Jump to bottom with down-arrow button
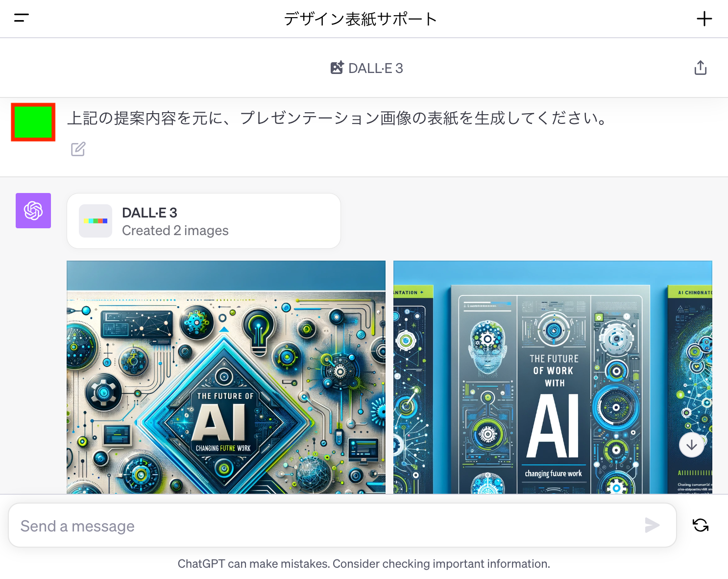The height and width of the screenshot is (579, 728). coord(691,445)
